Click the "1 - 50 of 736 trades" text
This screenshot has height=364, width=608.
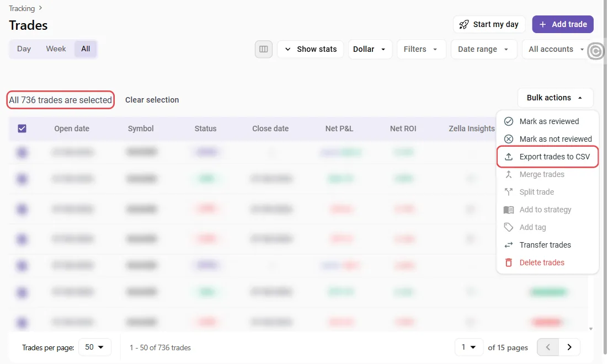pyautogui.click(x=160, y=347)
